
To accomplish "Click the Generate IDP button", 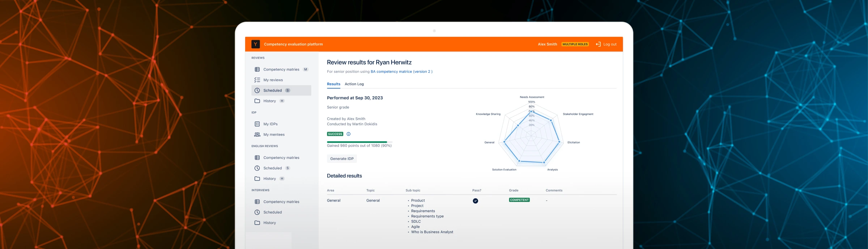I will (x=342, y=159).
